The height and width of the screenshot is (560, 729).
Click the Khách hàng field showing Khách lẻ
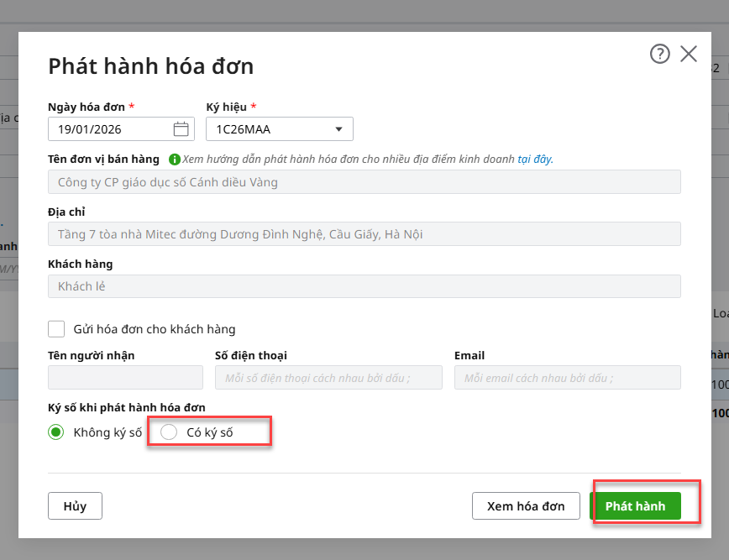[364, 286]
